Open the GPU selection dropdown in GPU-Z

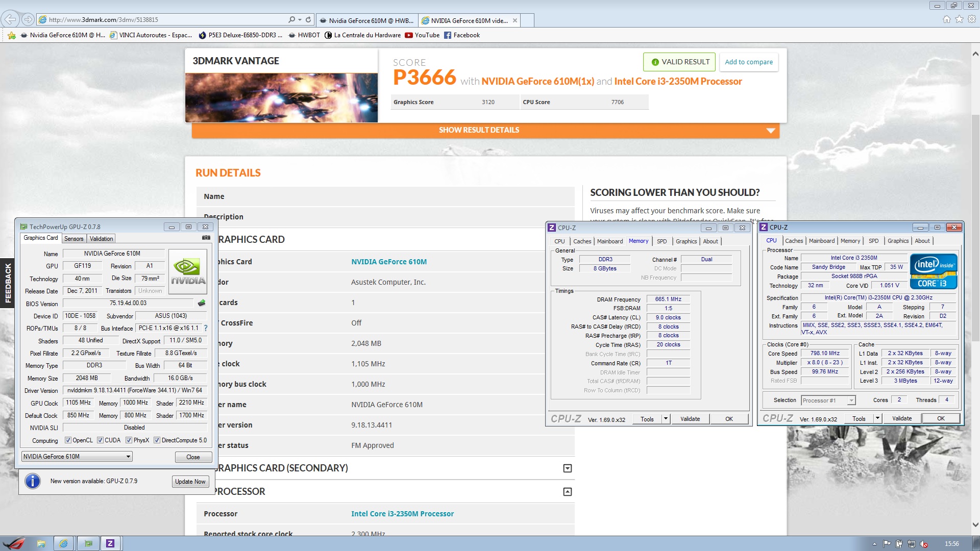pyautogui.click(x=77, y=457)
